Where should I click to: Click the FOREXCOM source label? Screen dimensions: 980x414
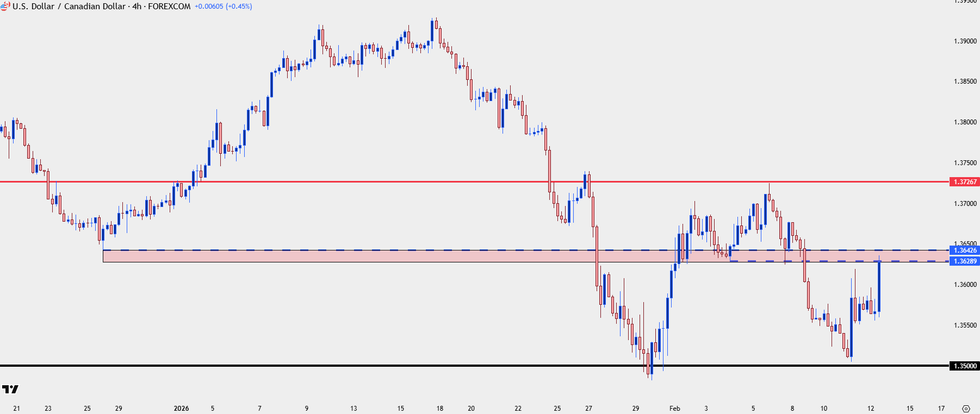click(x=169, y=7)
